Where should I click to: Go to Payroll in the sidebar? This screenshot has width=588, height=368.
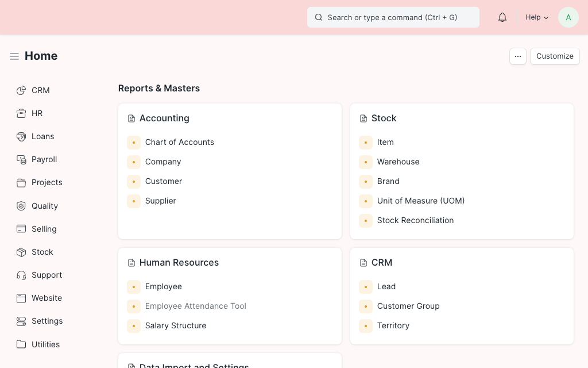[x=44, y=160]
